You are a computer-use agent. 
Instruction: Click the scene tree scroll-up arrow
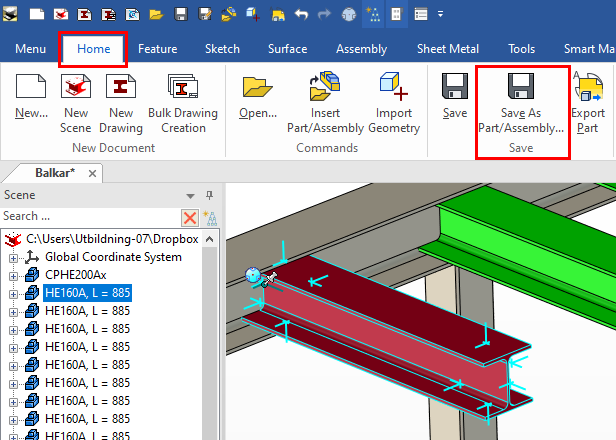coord(210,239)
